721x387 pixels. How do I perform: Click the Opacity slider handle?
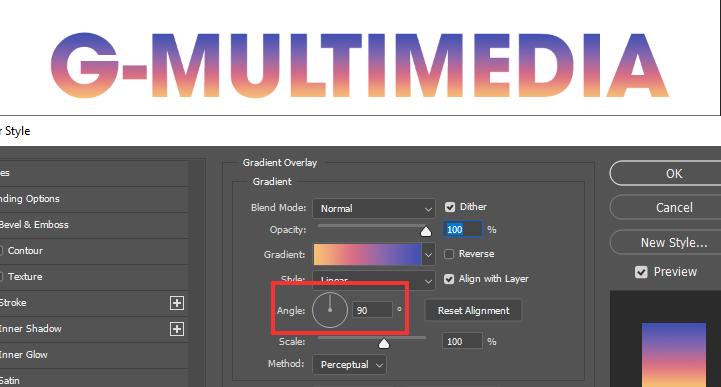pyautogui.click(x=426, y=231)
